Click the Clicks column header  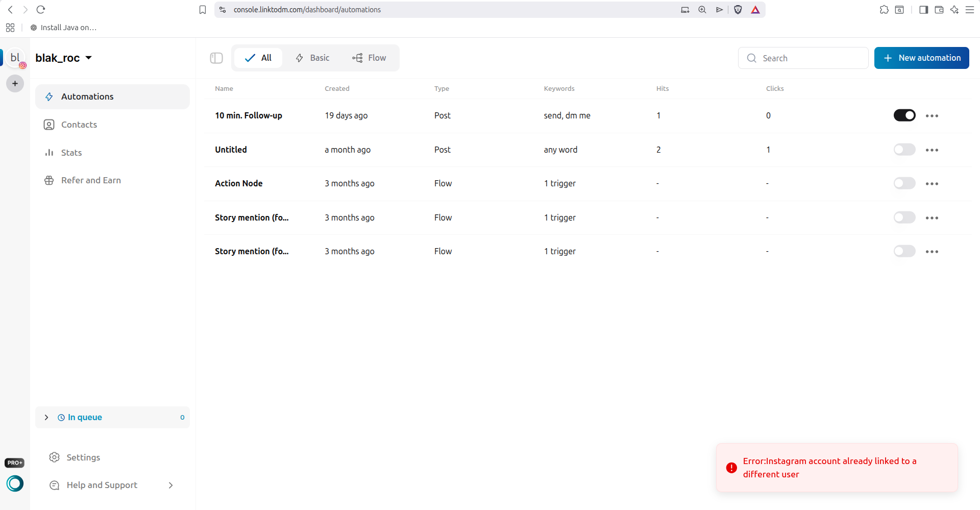(x=775, y=88)
